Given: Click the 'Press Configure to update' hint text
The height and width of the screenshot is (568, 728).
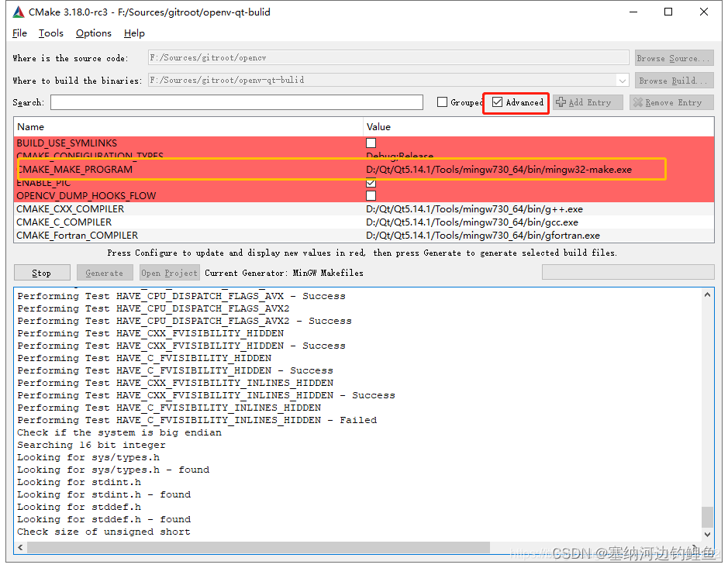Looking at the screenshot, I should pos(362,253).
